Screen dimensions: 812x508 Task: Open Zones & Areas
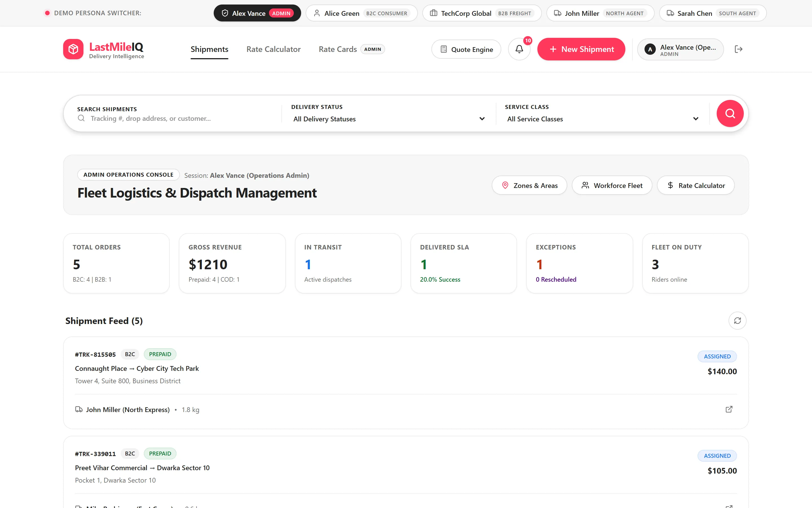point(529,185)
